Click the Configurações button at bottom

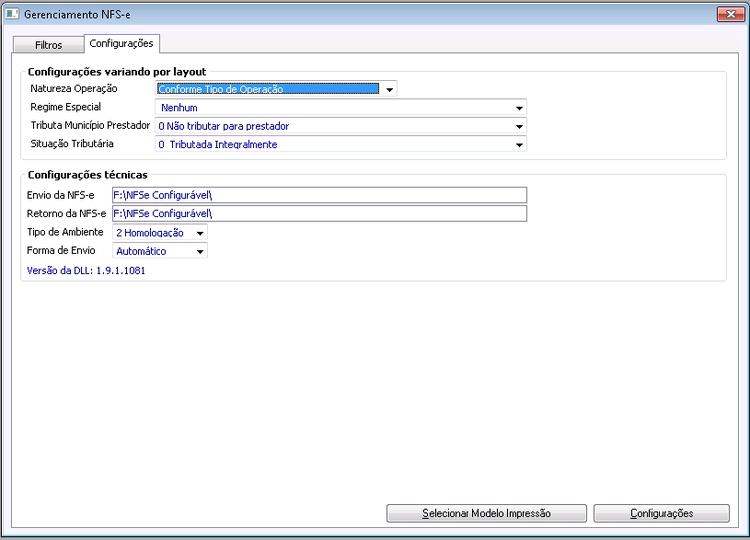661,513
